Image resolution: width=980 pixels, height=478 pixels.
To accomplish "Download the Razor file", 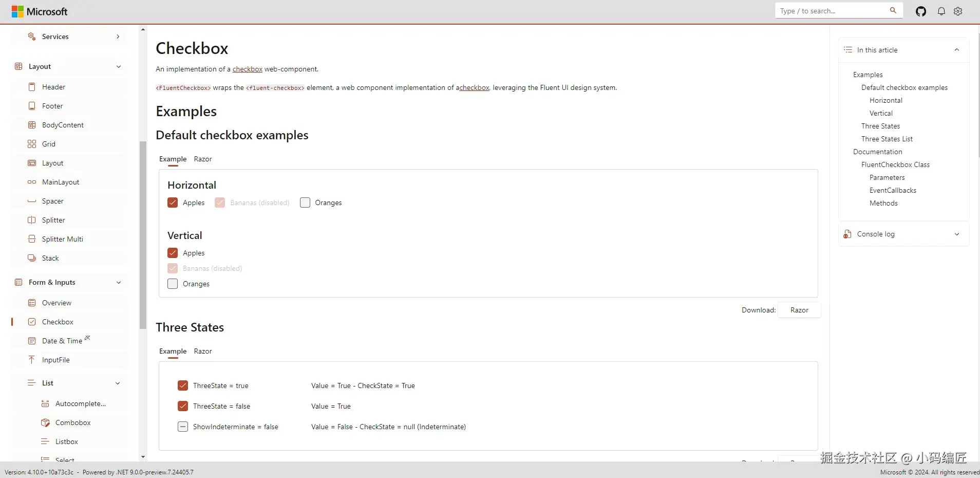I will tap(799, 310).
